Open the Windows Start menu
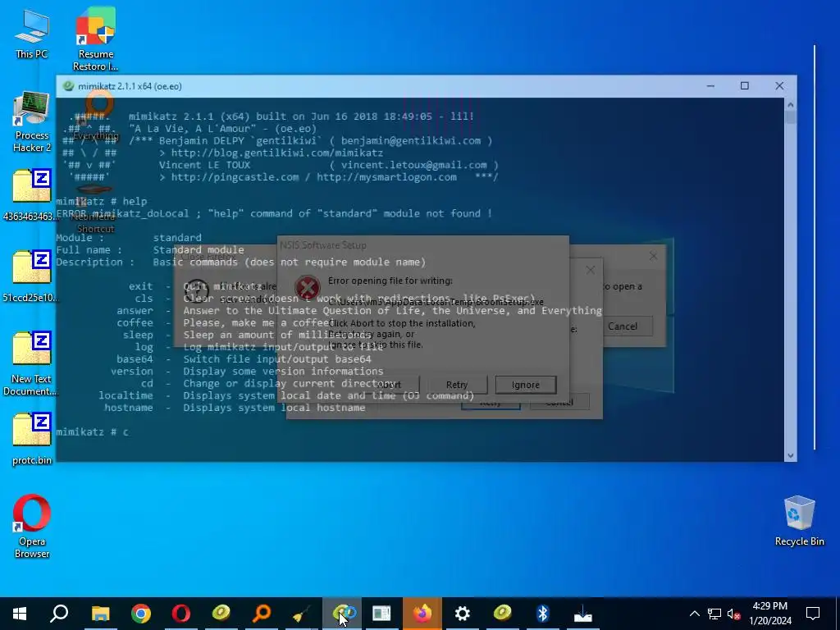 tap(20, 614)
